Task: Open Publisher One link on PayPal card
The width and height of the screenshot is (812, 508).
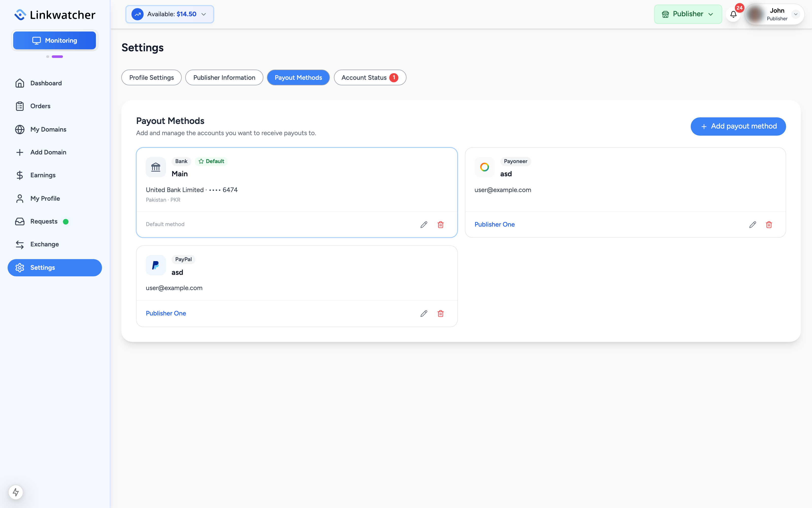Action: click(x=166, y=313)
